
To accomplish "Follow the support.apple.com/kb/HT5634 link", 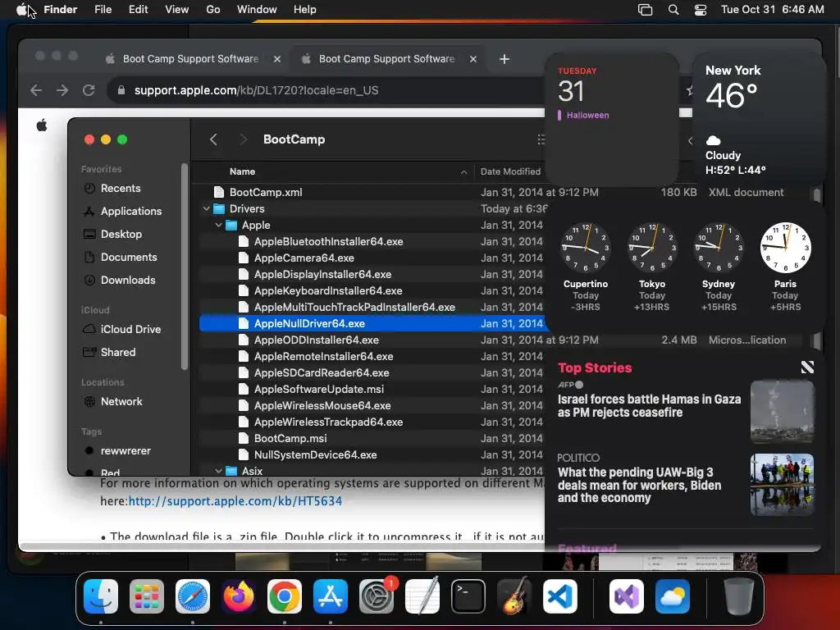I will click(235, 501).
